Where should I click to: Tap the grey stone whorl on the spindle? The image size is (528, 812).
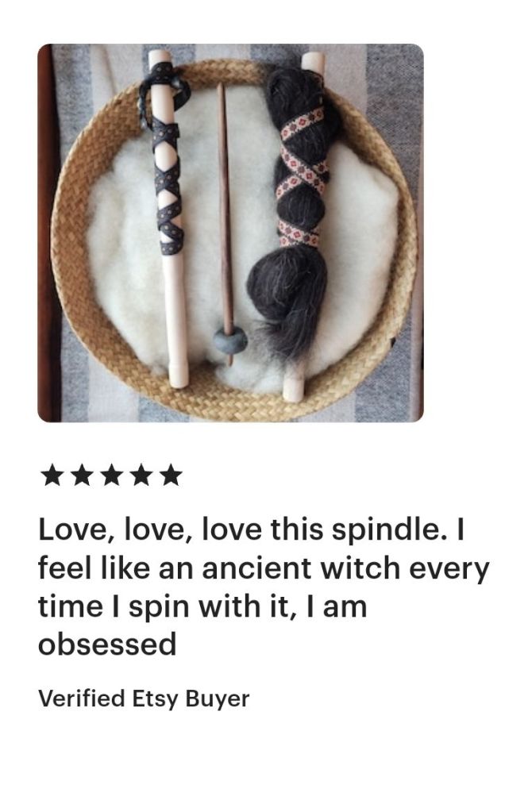click(230, 341)
